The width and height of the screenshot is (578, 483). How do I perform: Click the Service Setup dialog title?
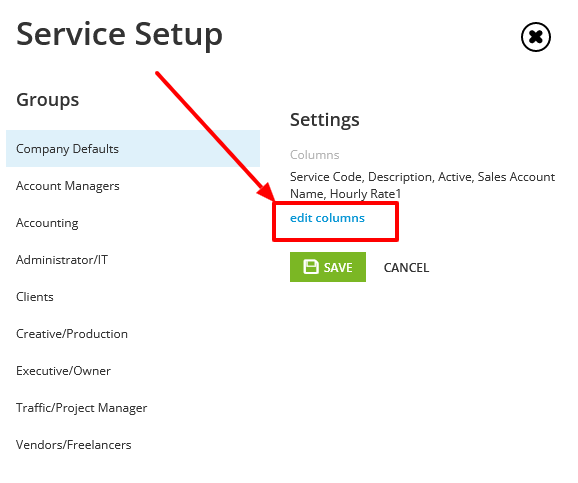click(x=119, y=35)
